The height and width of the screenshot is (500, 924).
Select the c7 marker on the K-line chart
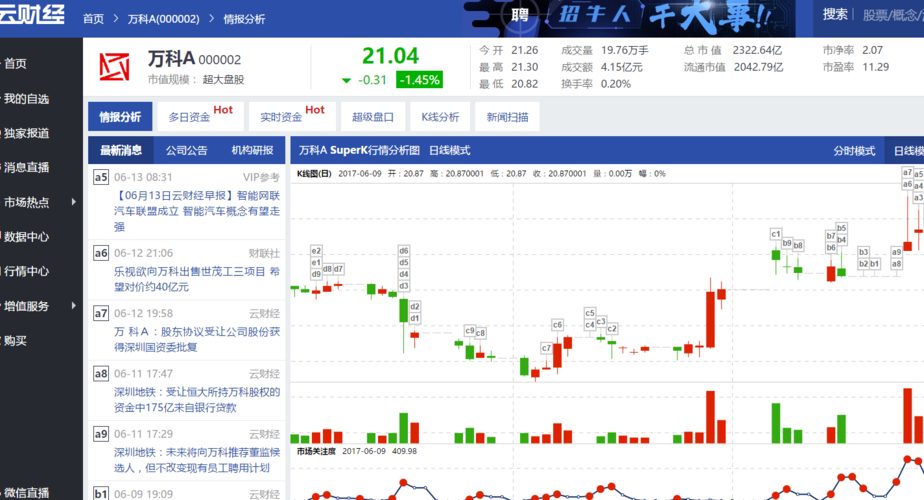click(546, 348)
